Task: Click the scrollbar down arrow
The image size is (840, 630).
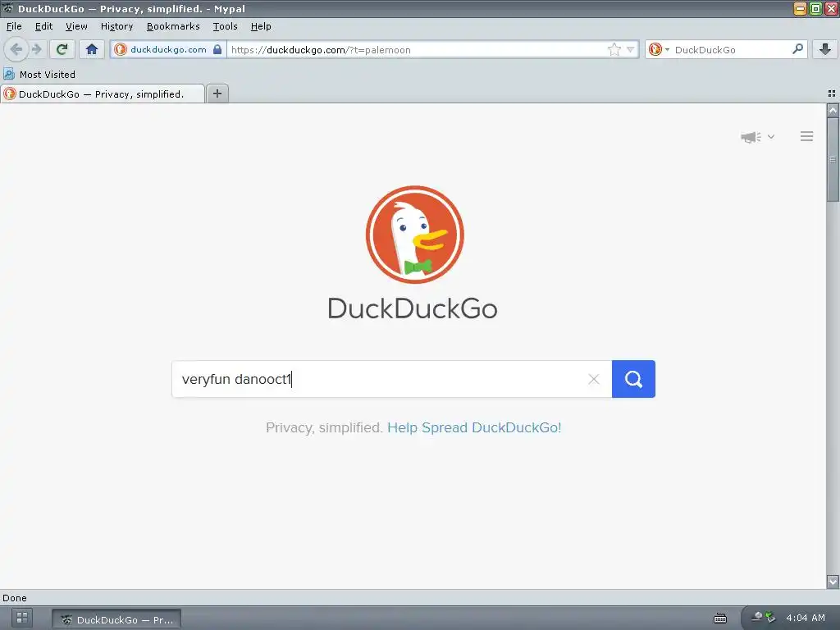Action: point(833,582)
